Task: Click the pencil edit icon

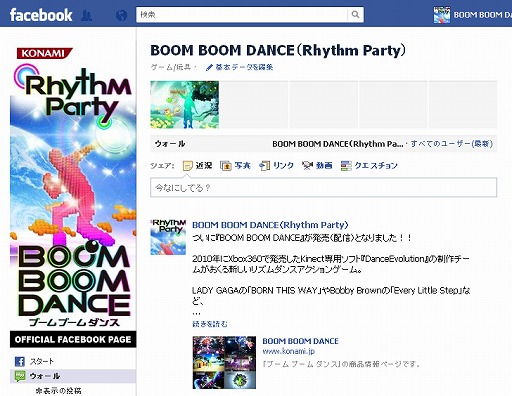Action: (209, 67)
